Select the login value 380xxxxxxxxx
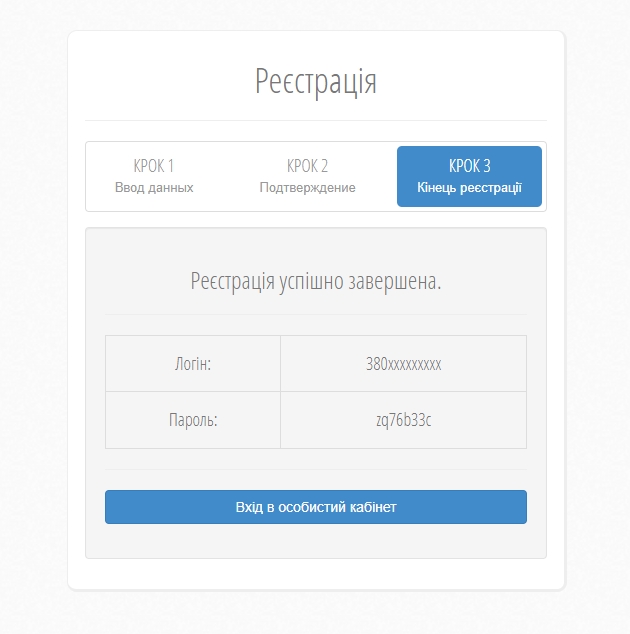The width and height of the screenshot is (630, 634). point(404,364)
